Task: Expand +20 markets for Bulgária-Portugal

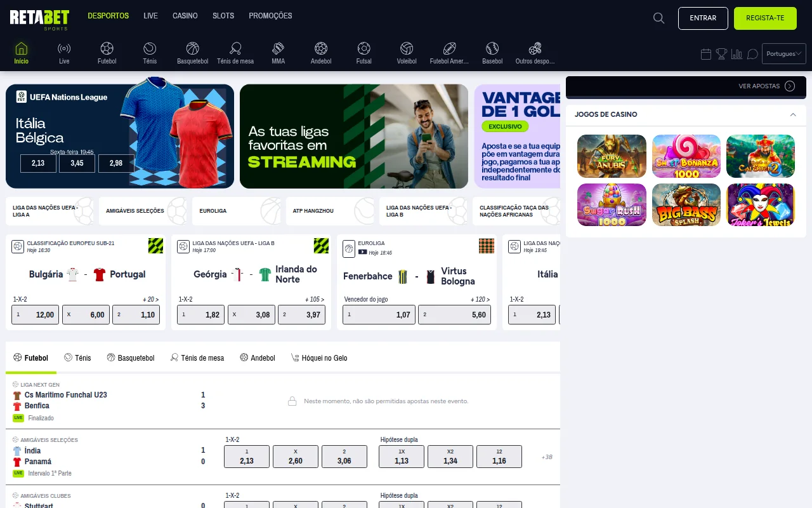Action: [x=151, y=299]
